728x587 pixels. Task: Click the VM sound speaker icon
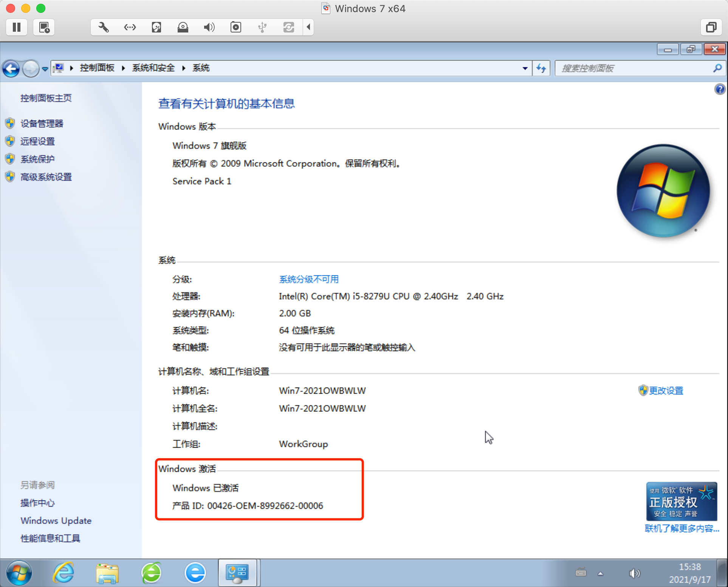209,27
